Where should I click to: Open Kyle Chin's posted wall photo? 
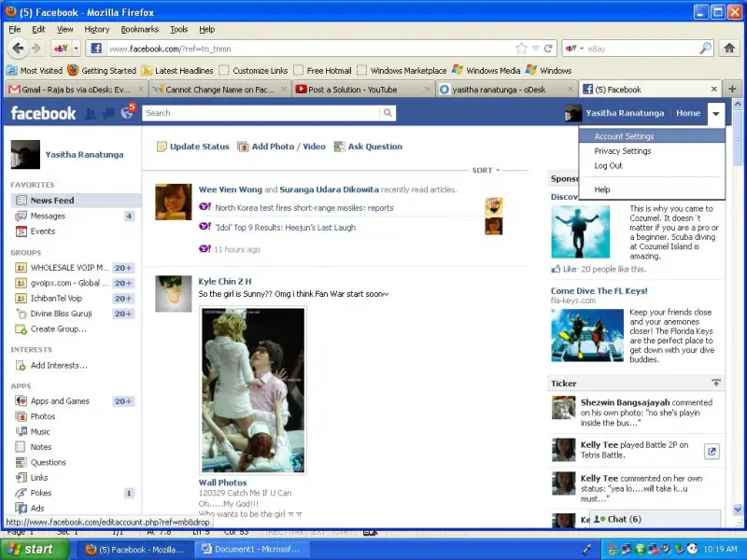click(252, 390)
